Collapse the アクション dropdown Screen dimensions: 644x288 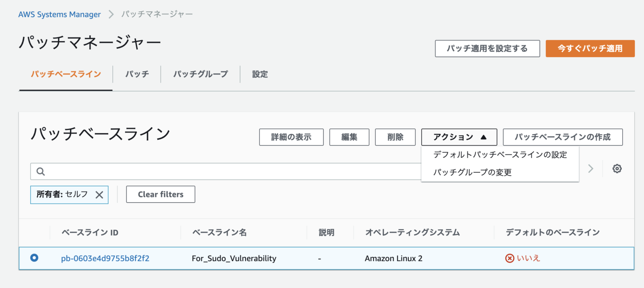(x=459, y=137)
